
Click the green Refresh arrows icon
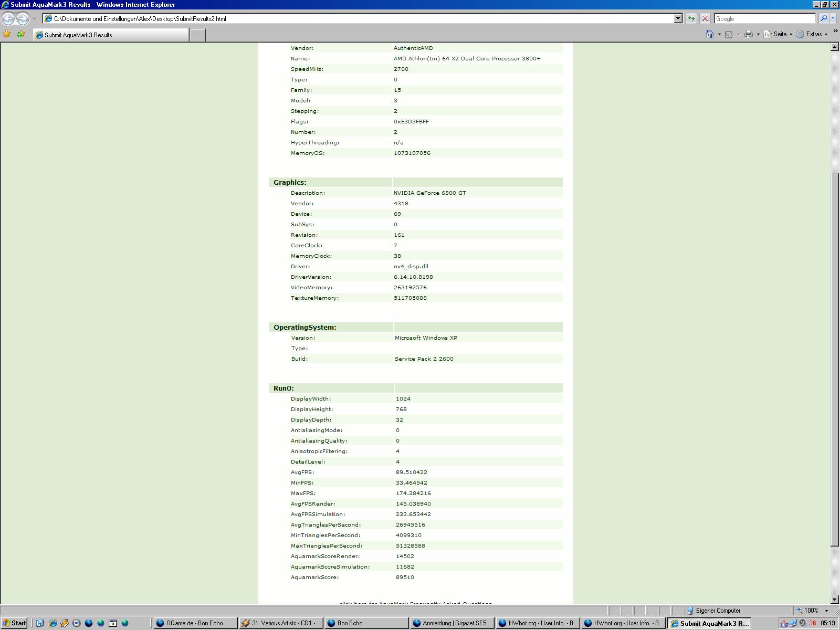[691, 18]
